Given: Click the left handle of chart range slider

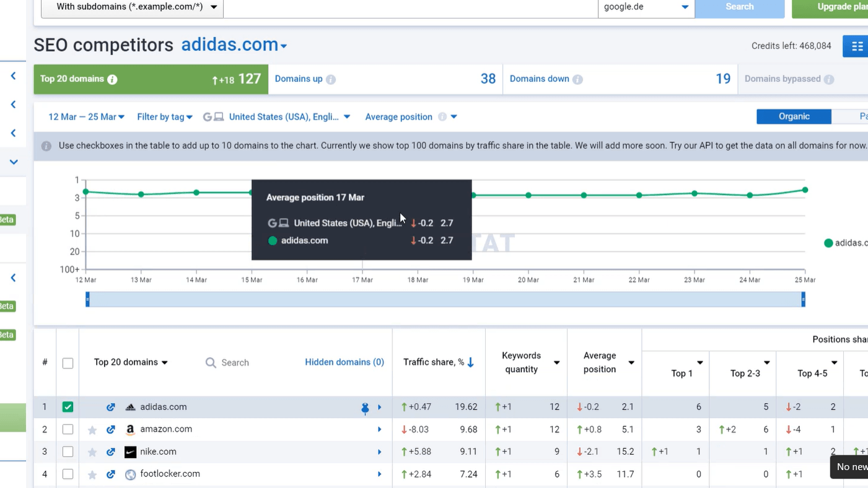Looking at the screenshot, I should pyautogui.click(x=87, y=300).
